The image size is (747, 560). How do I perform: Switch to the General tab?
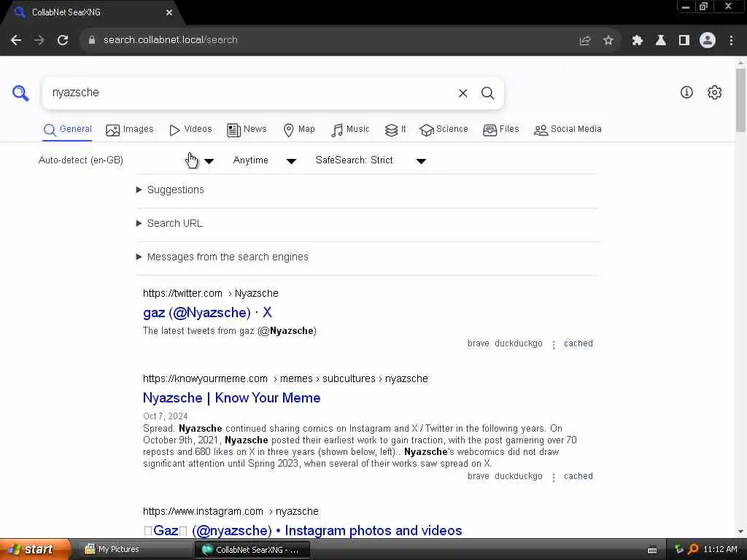tap(67, 130)
